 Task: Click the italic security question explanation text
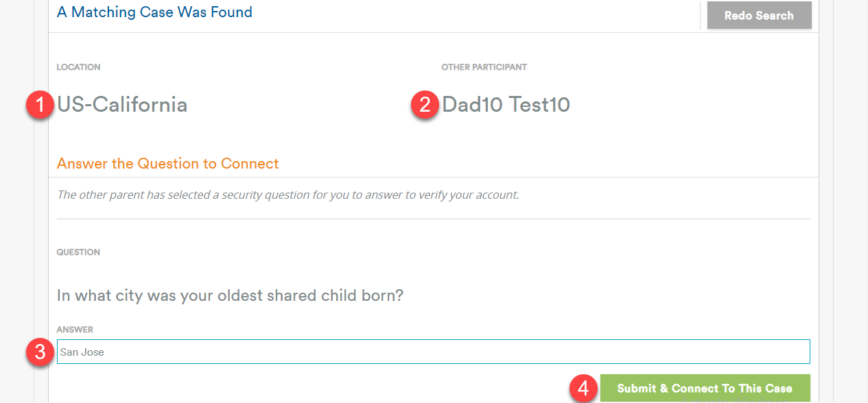[288, 195]
